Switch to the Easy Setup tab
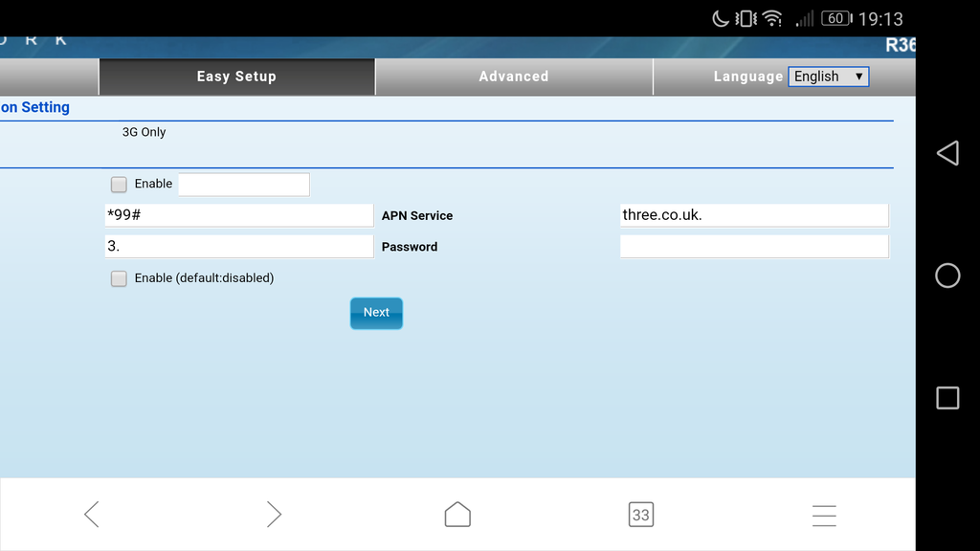 click(x=237, y=77)
